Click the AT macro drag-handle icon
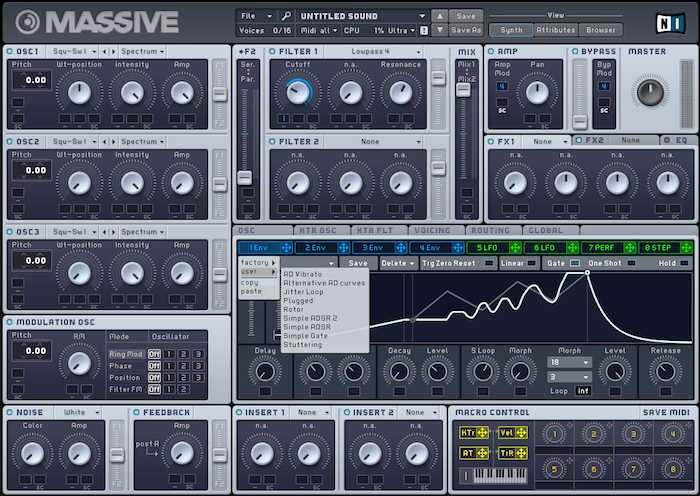700x496 pixels. (482, 453)
